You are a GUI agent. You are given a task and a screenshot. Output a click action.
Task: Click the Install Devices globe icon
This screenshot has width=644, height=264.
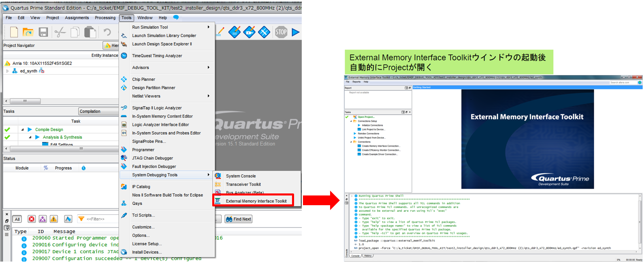124,252
